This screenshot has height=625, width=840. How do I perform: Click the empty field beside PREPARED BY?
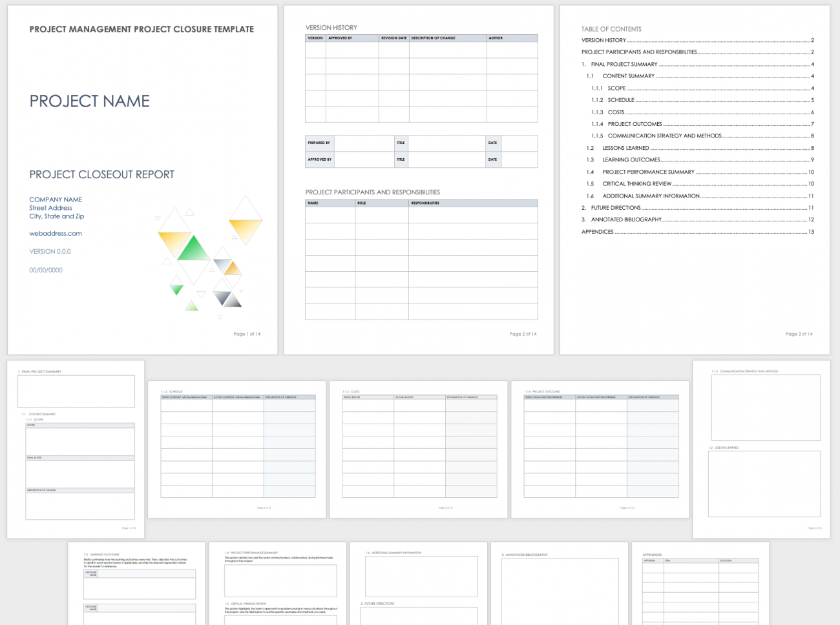[x=364, y=143]
